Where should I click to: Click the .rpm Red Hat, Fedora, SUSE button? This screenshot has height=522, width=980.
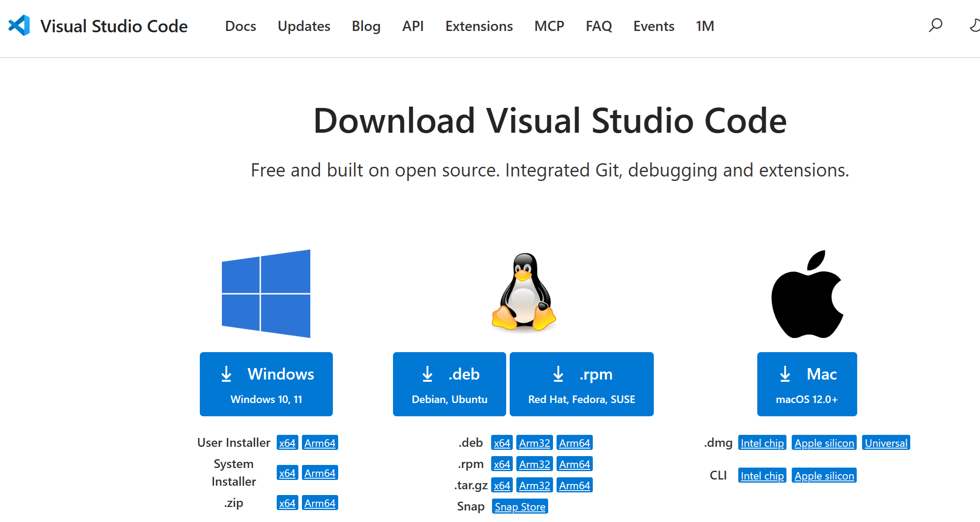point(582,384)
